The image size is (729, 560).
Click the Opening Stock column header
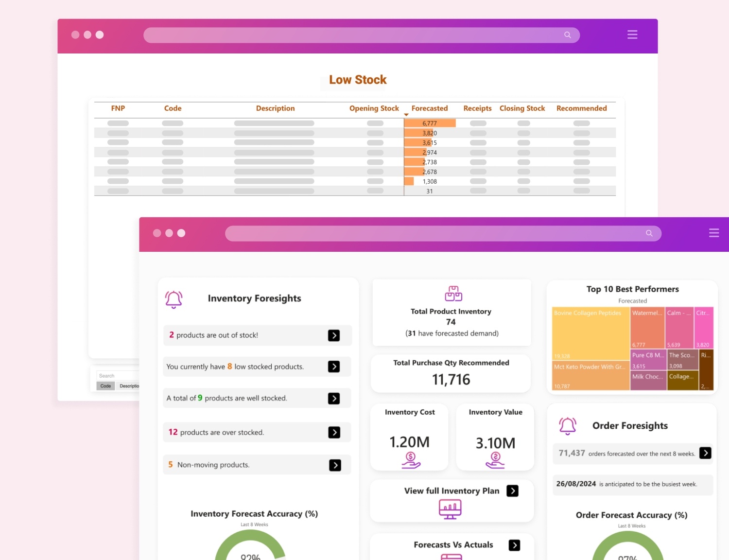(x=374, y=108)
